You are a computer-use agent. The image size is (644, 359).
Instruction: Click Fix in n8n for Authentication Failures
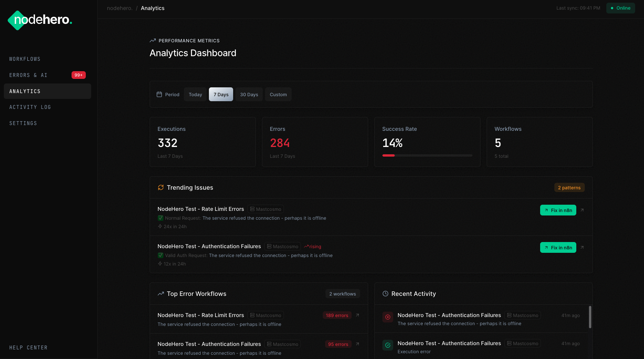[558, 247]
